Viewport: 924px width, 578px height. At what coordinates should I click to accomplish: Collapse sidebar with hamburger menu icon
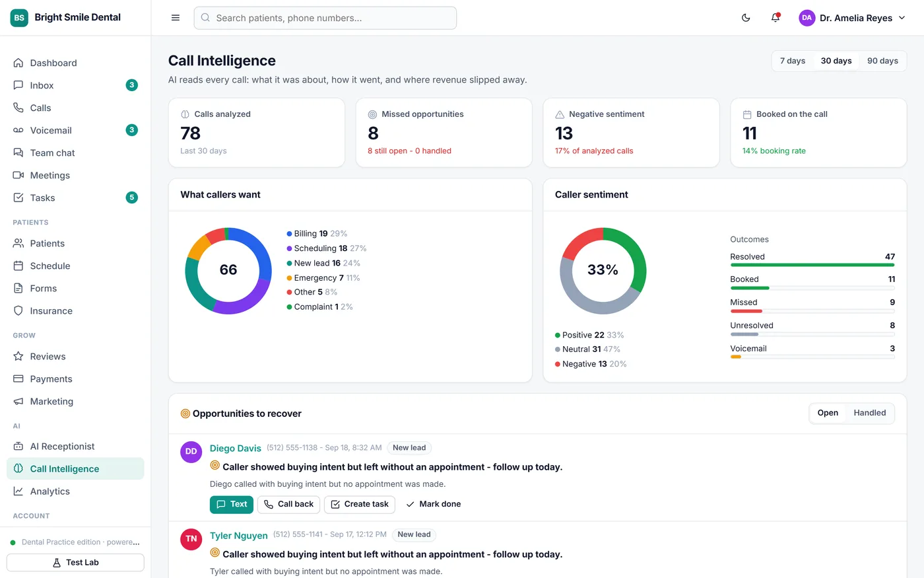(x=176, y=18)
